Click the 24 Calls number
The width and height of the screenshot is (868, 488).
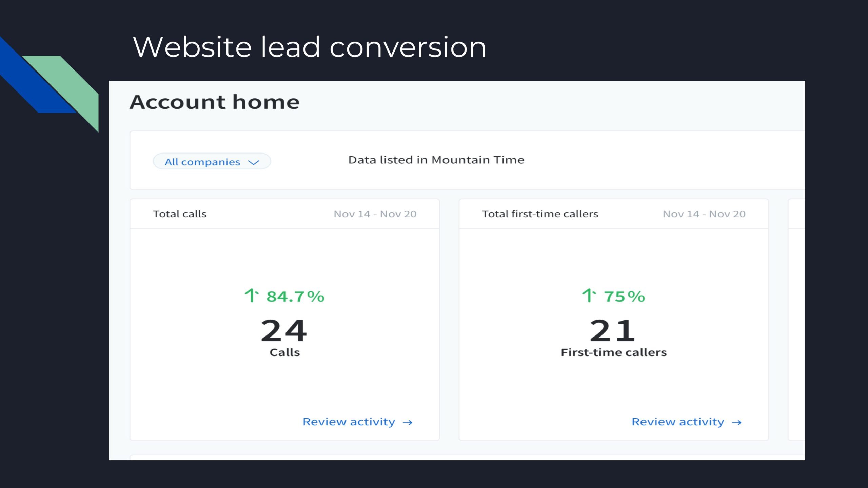tap(284, 331)
